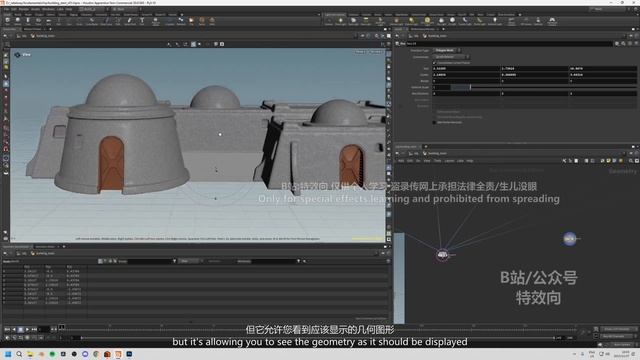Open the spreadsheet Attributes dropdown arrow
The width and height of the screenshot is (640, 360).
coord(298,261)
